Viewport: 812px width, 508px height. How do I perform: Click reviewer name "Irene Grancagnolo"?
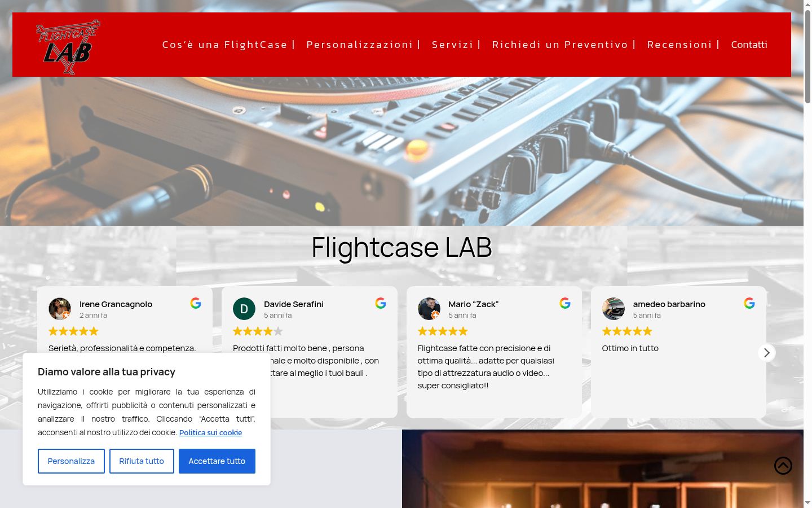pyautogui.click(x=116, y=304)
